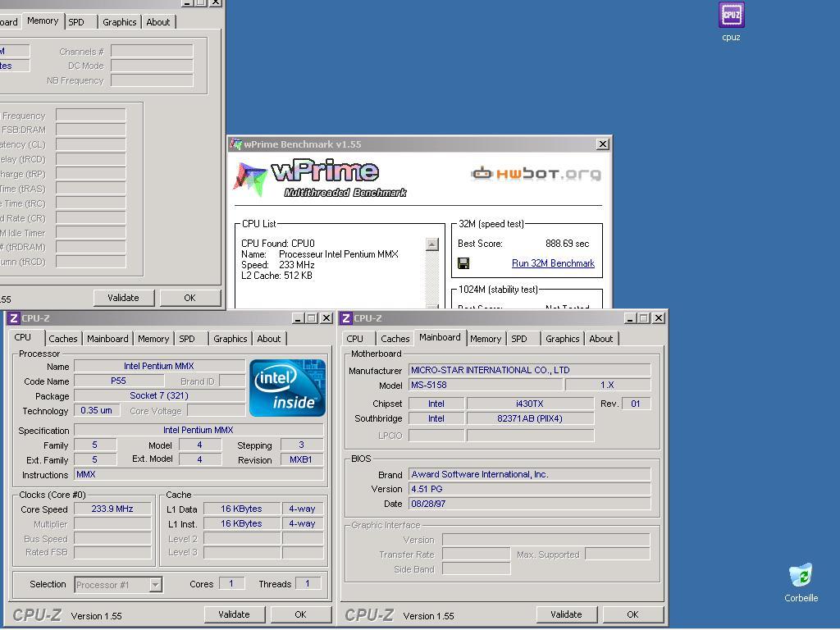Click OK in top Memory CPU-Z window

[189, 298]
